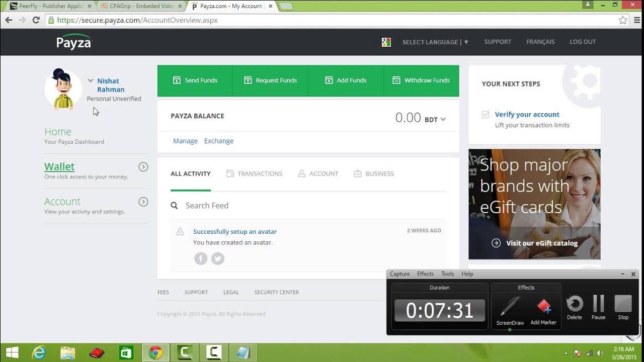Open the Legal footer link
The width and height of the screenshot is (644, 362).
click(x=231, y=292)
